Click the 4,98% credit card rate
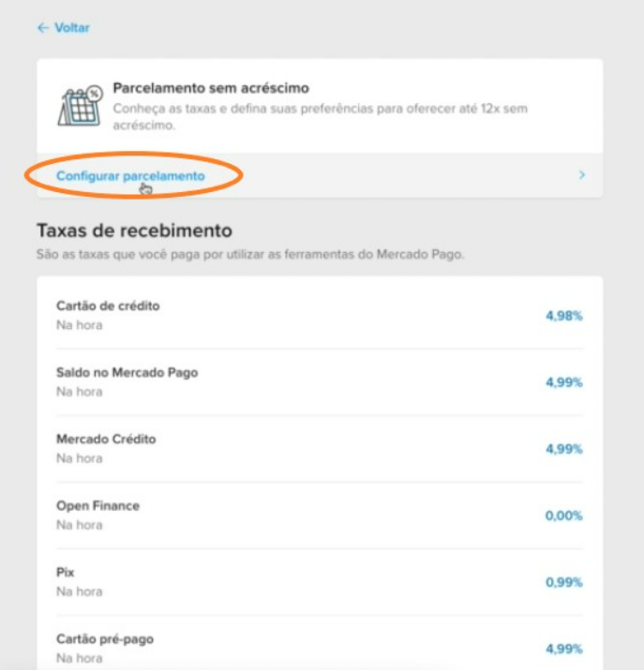 coord(563,316)
